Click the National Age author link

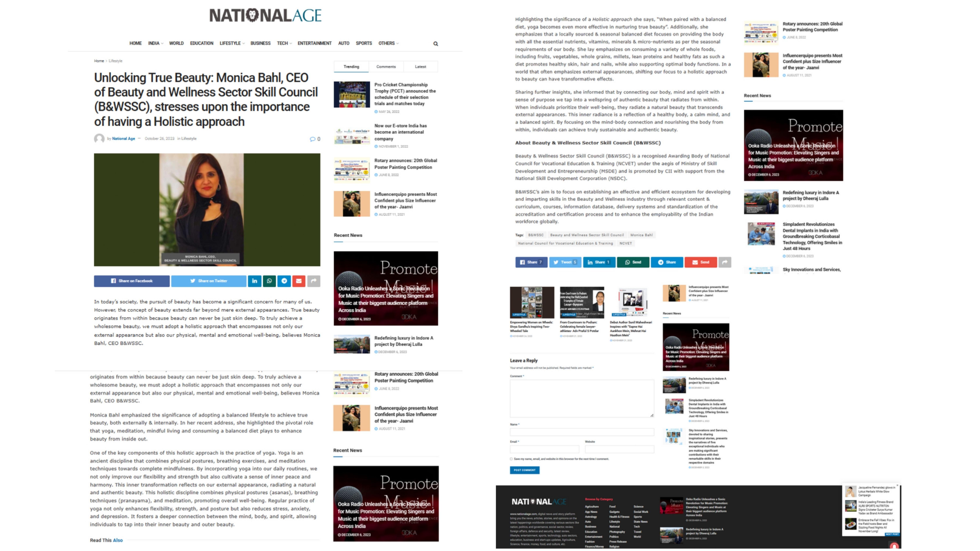[x=123, y=139]
